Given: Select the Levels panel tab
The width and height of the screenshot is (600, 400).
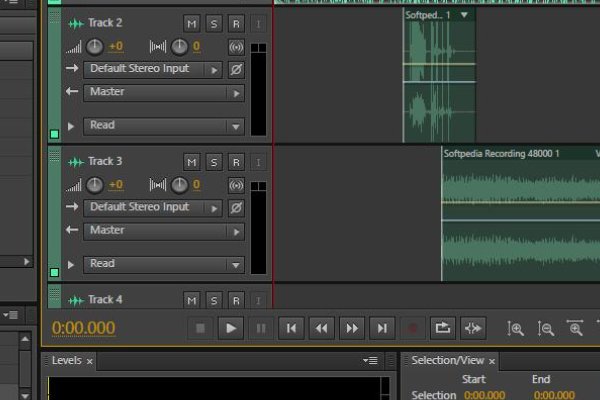Looking at the screenshot, I should click(67, 360).
